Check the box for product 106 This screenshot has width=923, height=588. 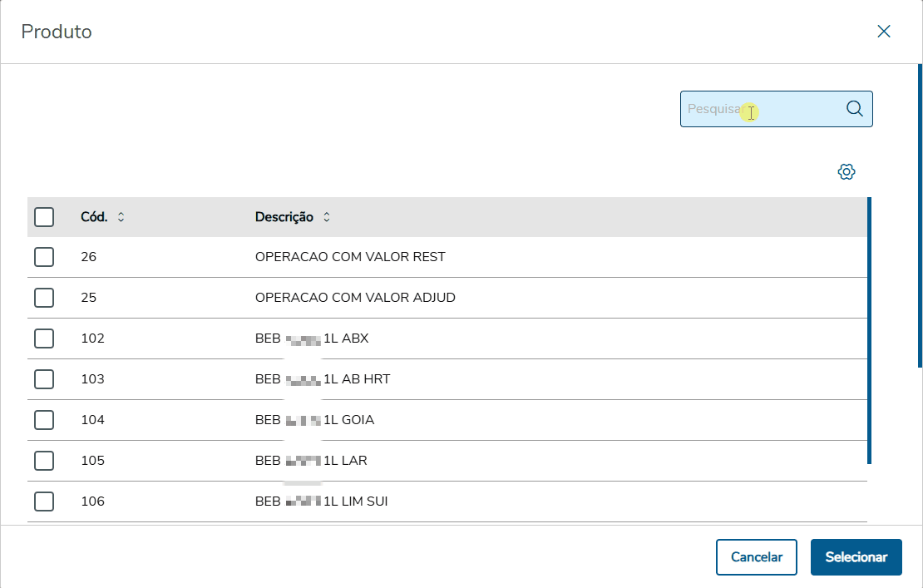pyautogui.click(x=44, y=502)
